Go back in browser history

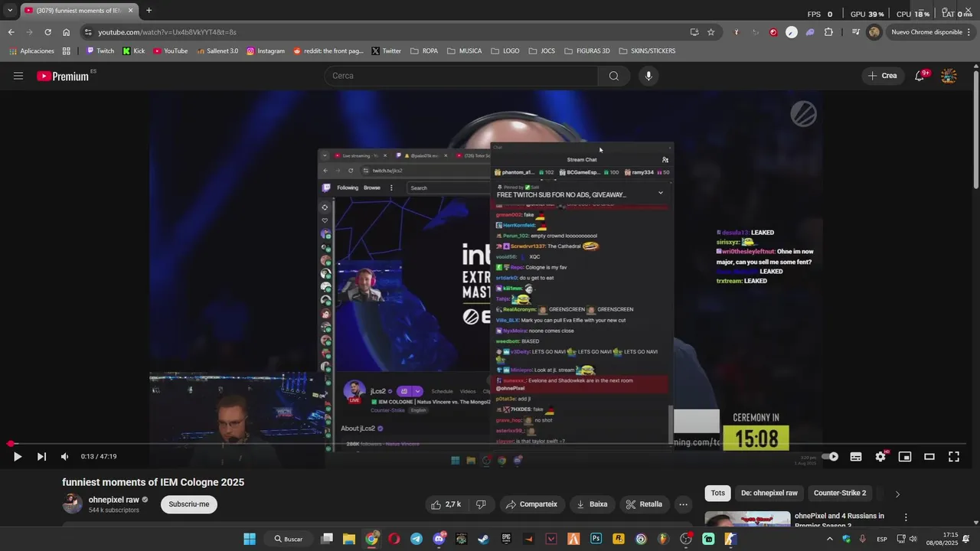pos(11,32)
